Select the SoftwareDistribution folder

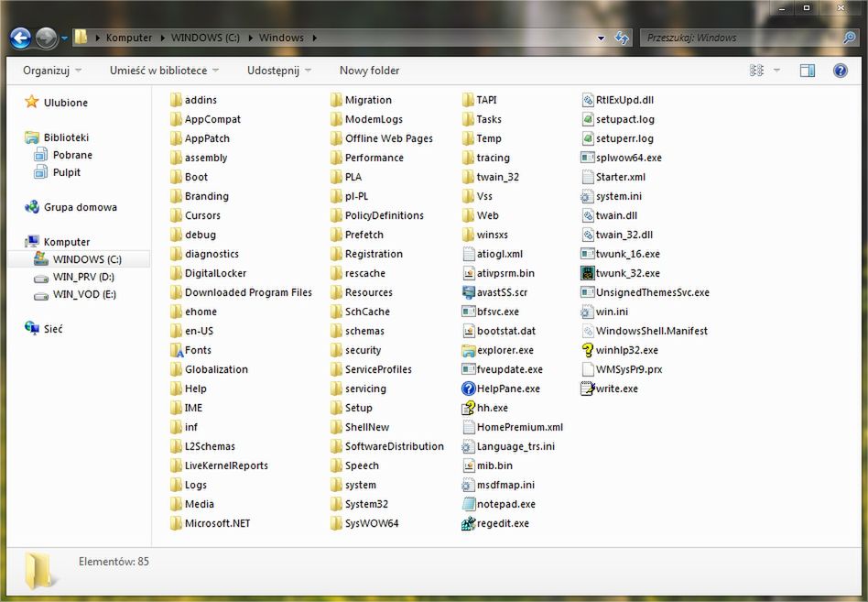pyautogui.click(x=387, y=446)
